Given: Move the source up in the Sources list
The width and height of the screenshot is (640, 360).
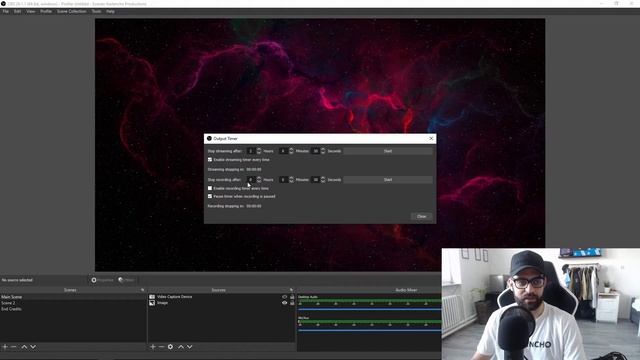Looking at the screenshot, I should (181, 347).
